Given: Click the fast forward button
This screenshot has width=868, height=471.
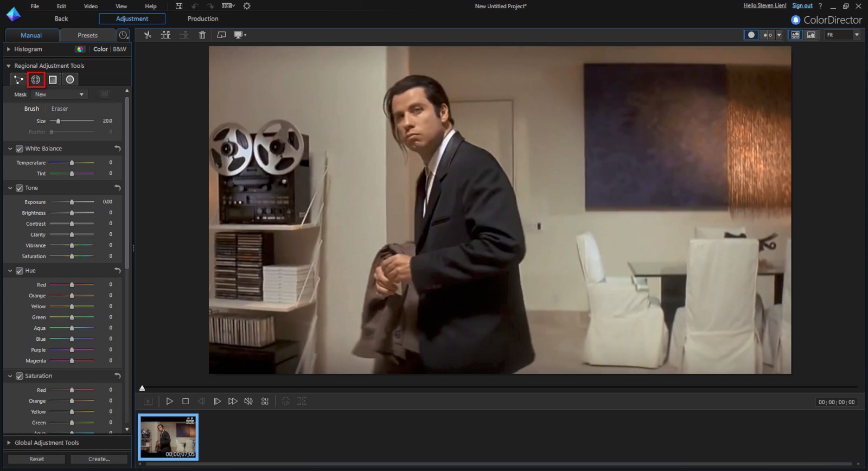Looking at the screenshot, I should (233, 401).
